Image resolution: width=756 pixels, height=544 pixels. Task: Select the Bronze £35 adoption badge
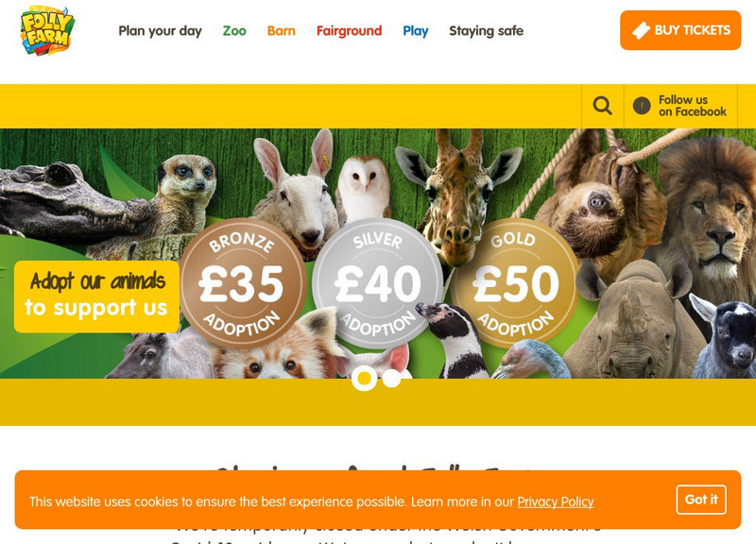(243, 283)
